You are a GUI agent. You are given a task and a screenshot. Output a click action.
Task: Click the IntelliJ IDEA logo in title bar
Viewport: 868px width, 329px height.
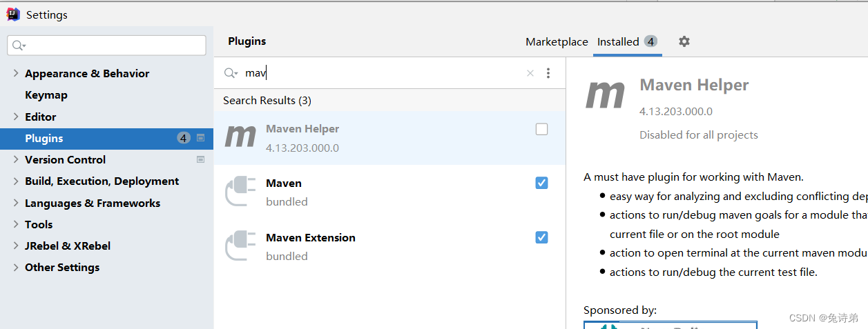tap(13, 14)
